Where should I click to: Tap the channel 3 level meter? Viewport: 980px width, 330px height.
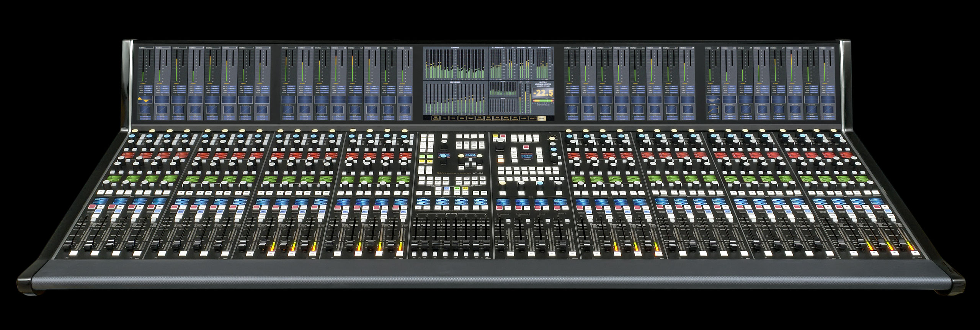pos(177,65)
